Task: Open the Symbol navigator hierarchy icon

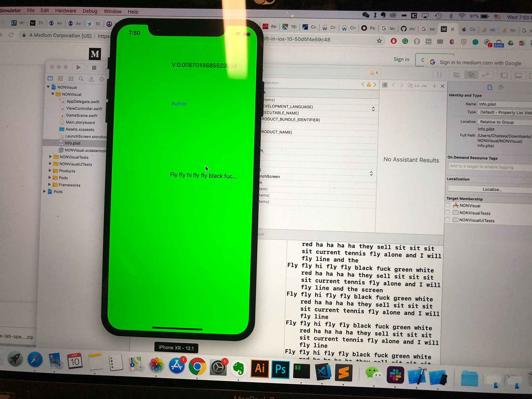Action: 71,79
